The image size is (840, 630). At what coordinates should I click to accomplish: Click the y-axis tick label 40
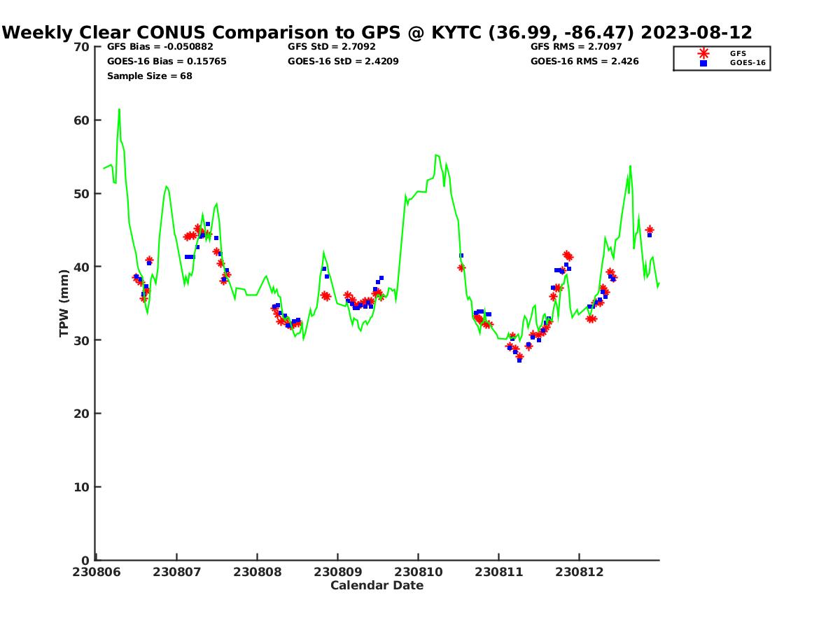click(x=82, y=267)
